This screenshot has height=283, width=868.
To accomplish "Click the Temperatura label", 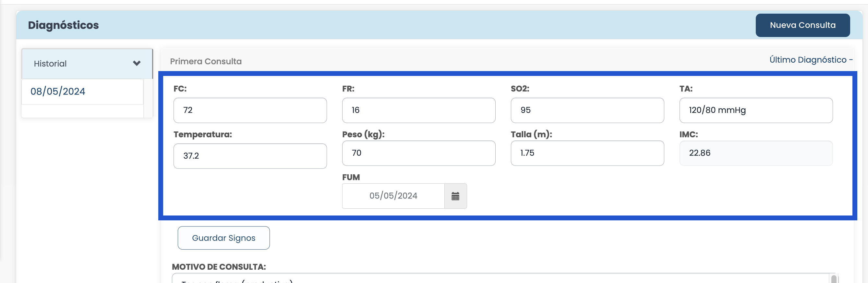I will (x=202, y=134).
